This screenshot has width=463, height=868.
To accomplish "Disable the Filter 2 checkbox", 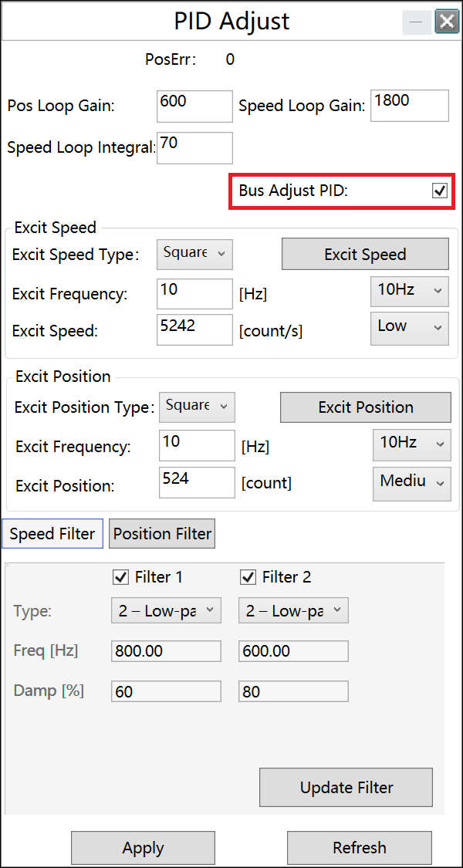I will (x=248, y=577).
